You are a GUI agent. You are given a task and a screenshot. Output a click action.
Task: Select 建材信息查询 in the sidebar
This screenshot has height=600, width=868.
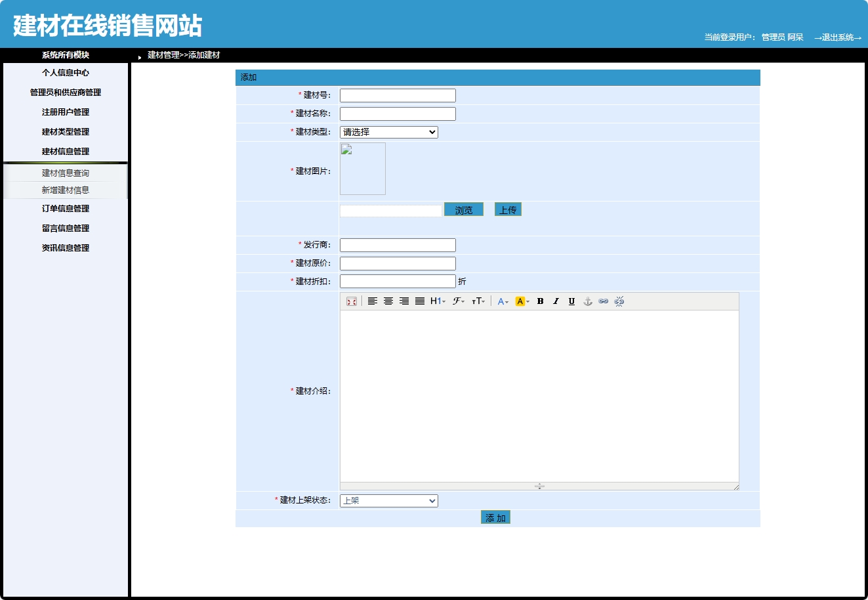point(65,173)
